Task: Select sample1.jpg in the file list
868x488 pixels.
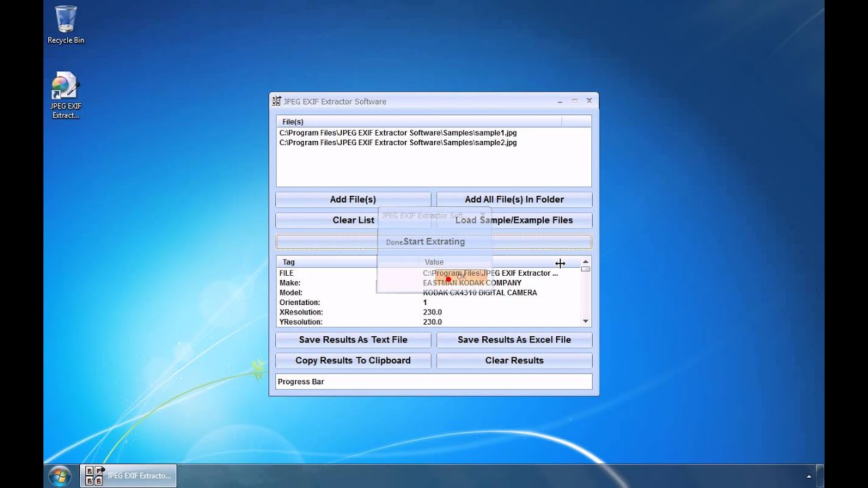Action: pyautogui.click(x=397, y=133)
